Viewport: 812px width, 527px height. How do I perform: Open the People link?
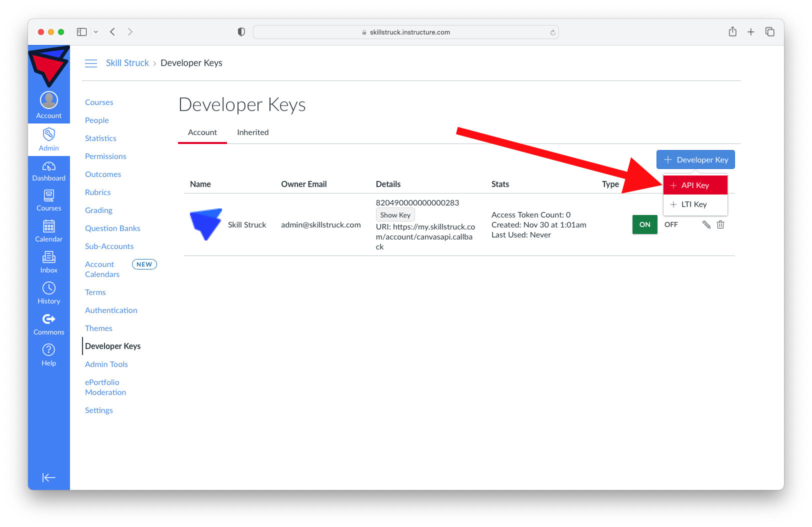(97, 120)
